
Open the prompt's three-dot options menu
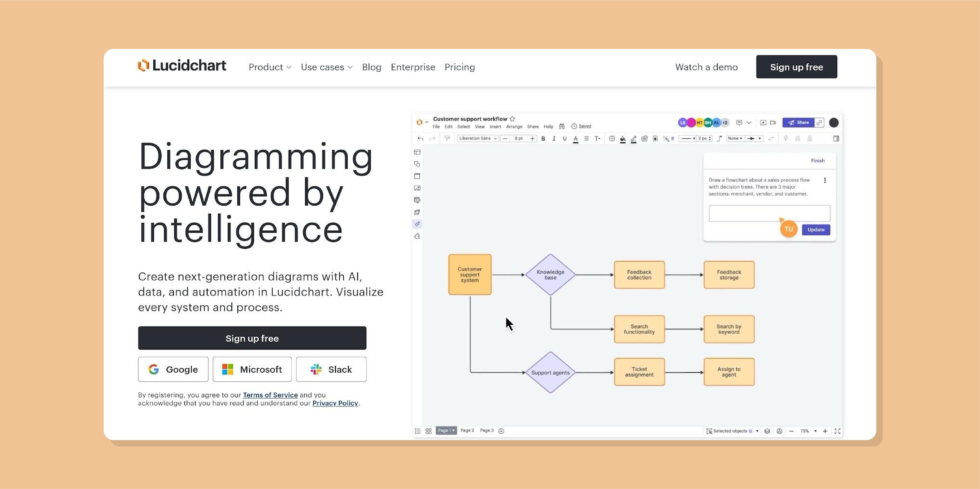[825, 181]
